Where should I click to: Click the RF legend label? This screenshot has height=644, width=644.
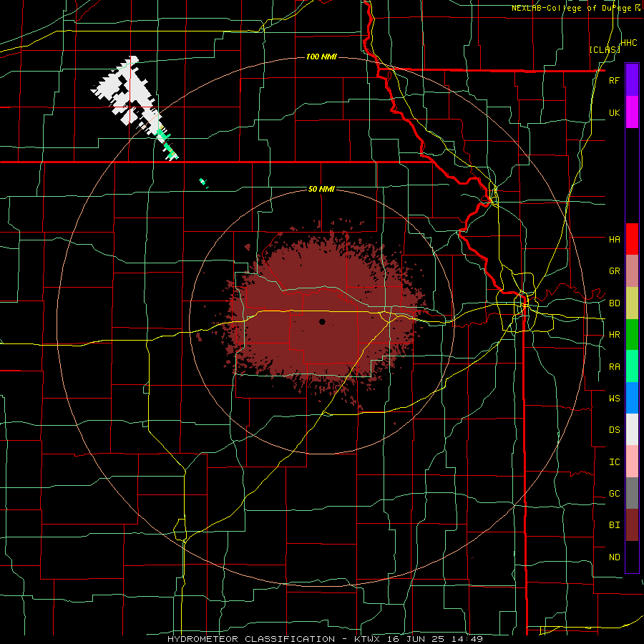[614, 80]
